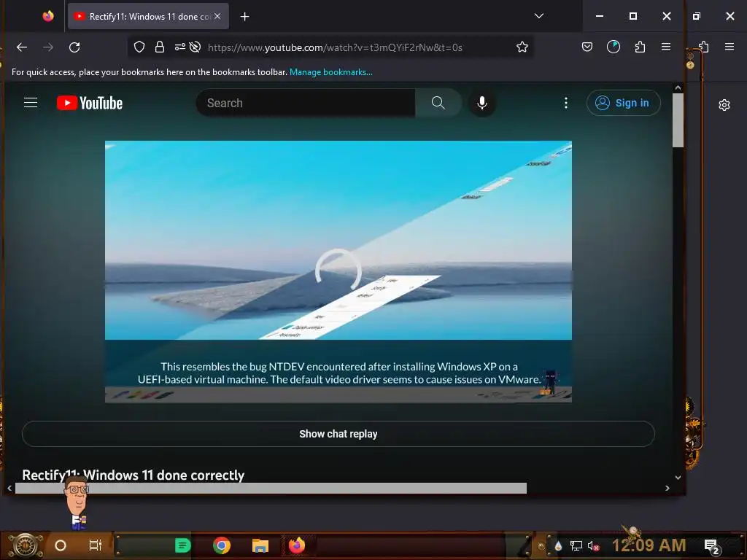Click the blocked autoplay icon in address bar
This screenshot has height=560, width=747.
pyautogui.click(x=195, y=47)
